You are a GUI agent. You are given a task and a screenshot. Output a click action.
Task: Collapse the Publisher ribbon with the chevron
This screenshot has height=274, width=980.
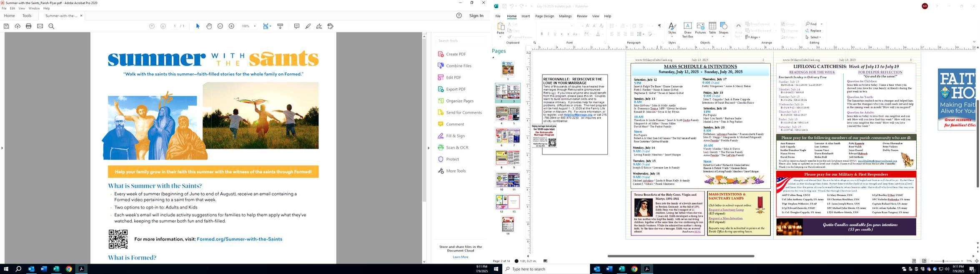click(974, 42)
